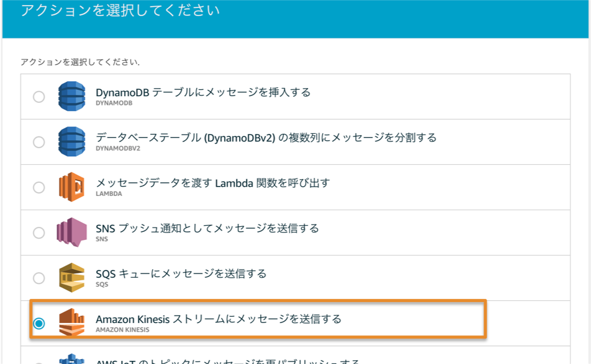Screen dimensions: 591x364
Task: Click the AWS IoT icon at bottom
Action: coord(71,359)
